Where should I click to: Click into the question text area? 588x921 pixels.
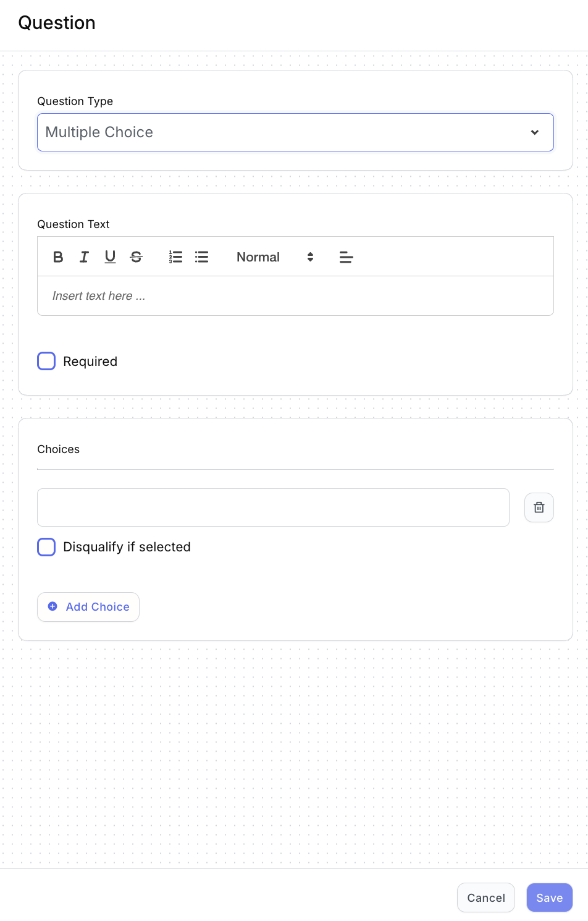295,296
